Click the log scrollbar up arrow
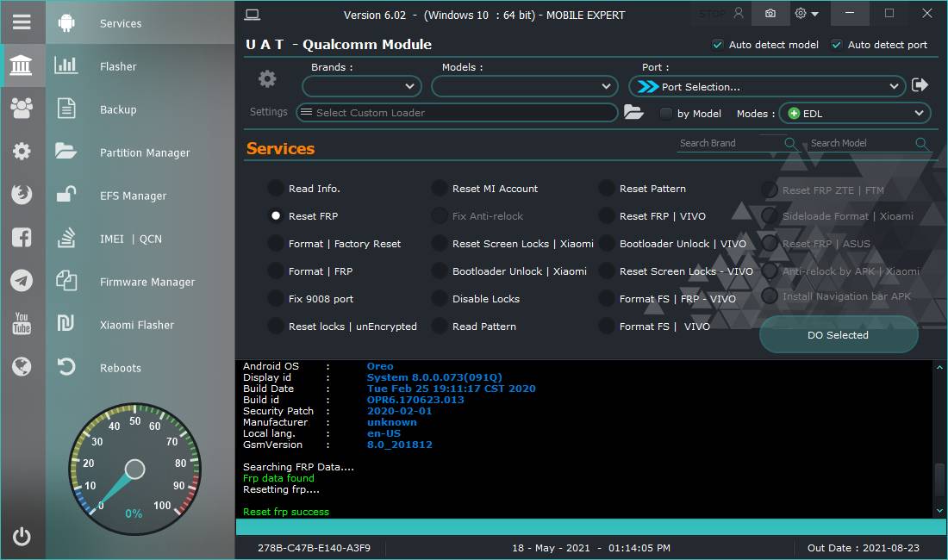Viewport: 948px width, 560px height. coord(939,367)
